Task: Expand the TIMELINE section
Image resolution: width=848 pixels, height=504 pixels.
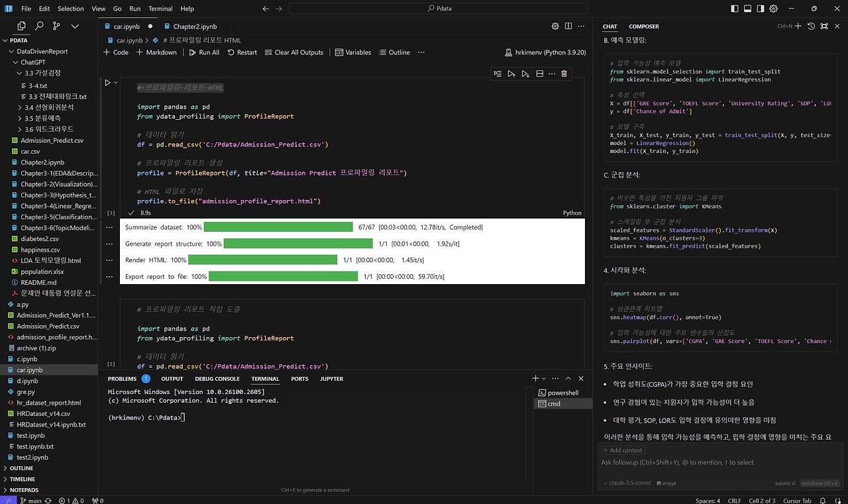Action: pyautogui.click(x=23, y=479)
